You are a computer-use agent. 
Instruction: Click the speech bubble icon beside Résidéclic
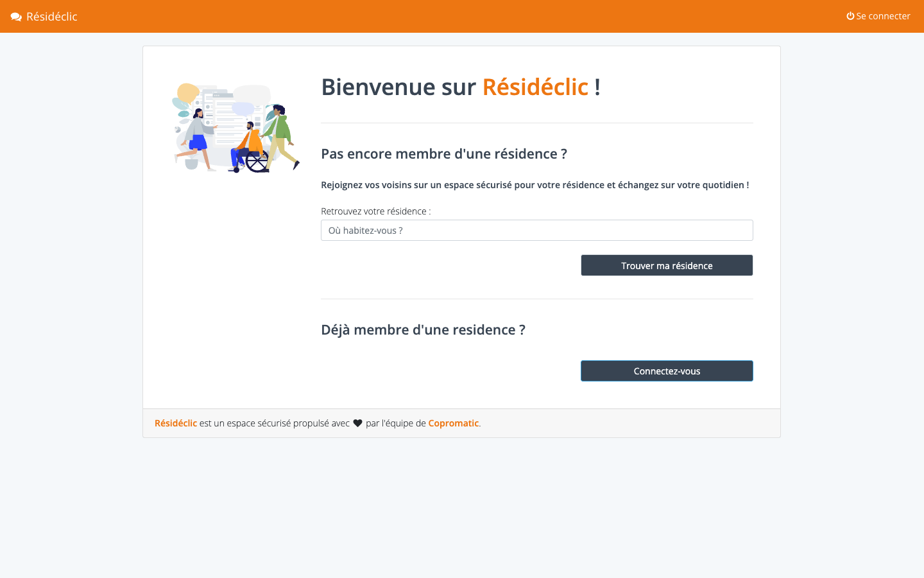click(x=16, y=16)
